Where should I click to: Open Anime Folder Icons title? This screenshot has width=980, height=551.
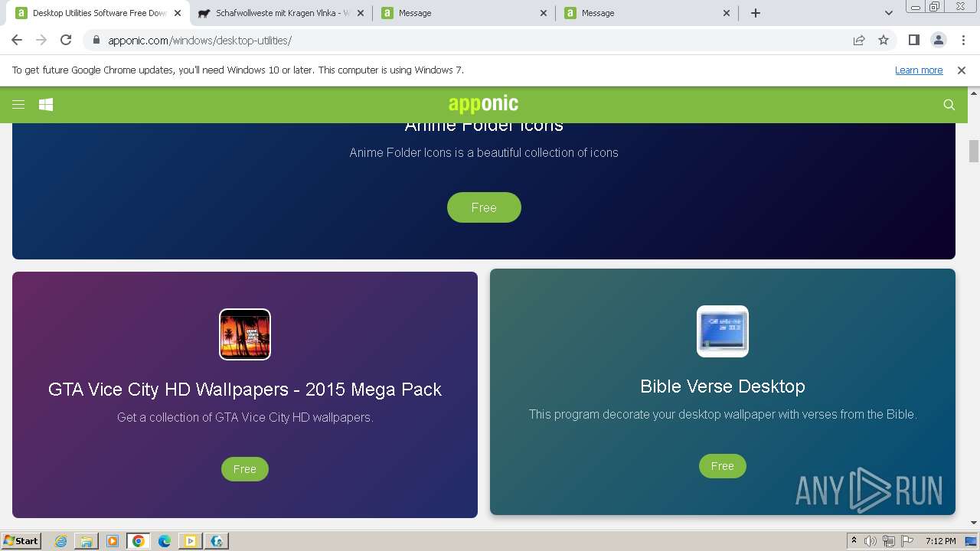[484, 127]
